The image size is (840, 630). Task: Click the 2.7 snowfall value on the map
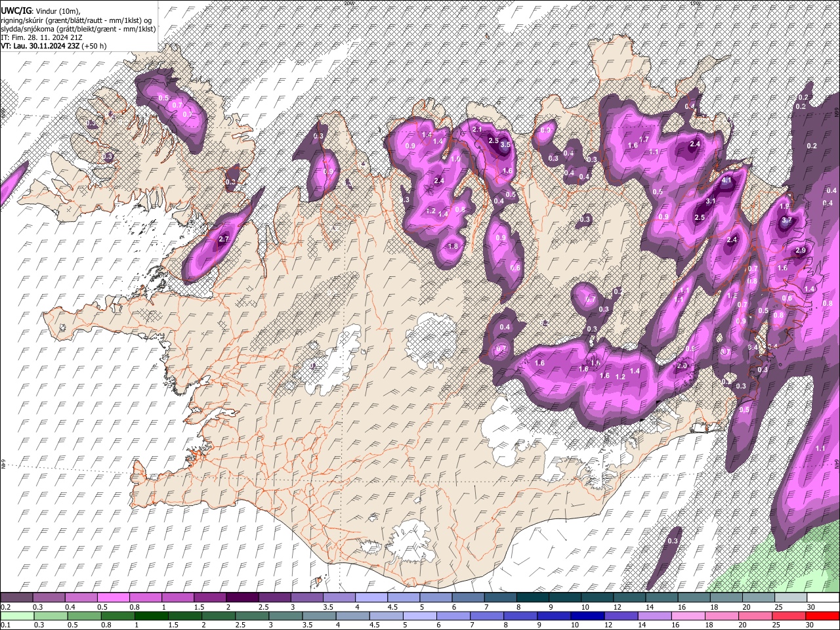[223, 240]
